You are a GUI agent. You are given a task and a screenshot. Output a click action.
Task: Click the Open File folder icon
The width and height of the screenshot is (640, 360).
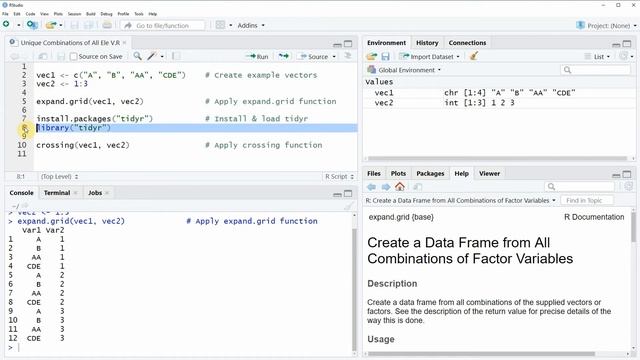(x=51, y=25)
